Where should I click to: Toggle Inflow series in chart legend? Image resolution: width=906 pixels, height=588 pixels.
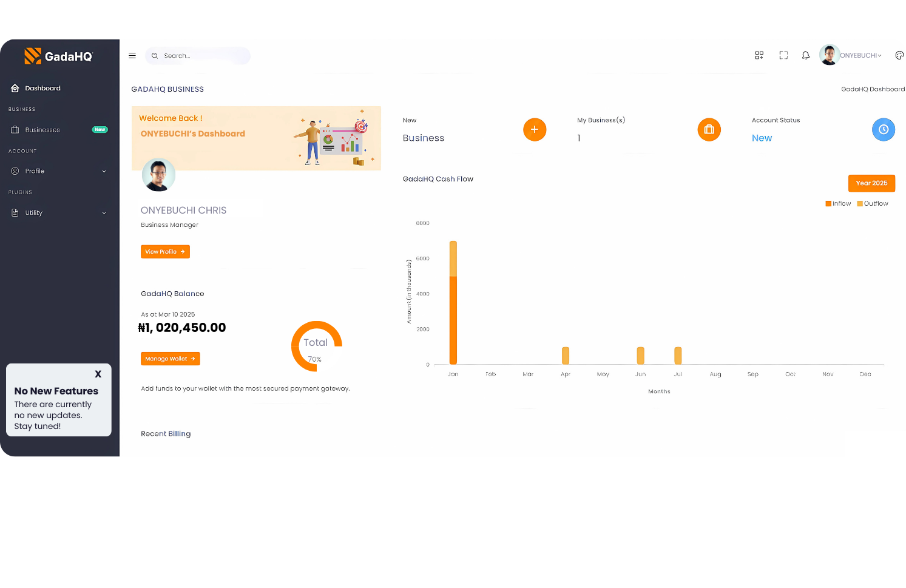[x=838, y=204]
